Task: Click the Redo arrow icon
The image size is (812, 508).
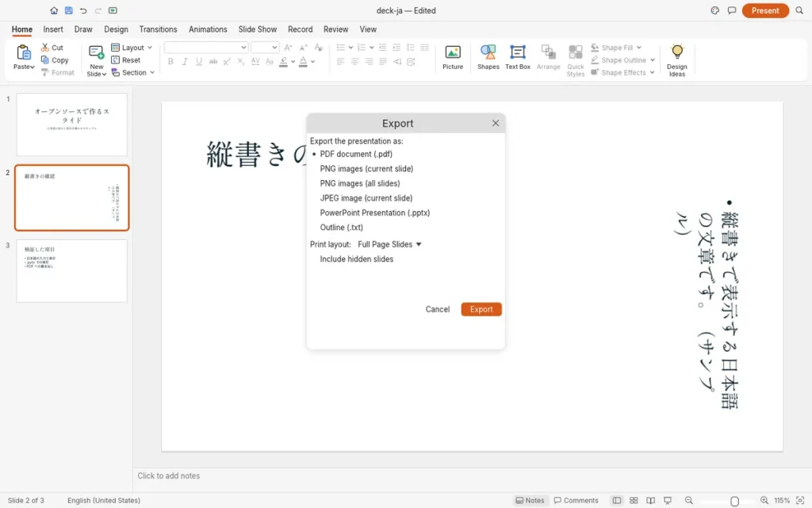Action: point(98,10)
